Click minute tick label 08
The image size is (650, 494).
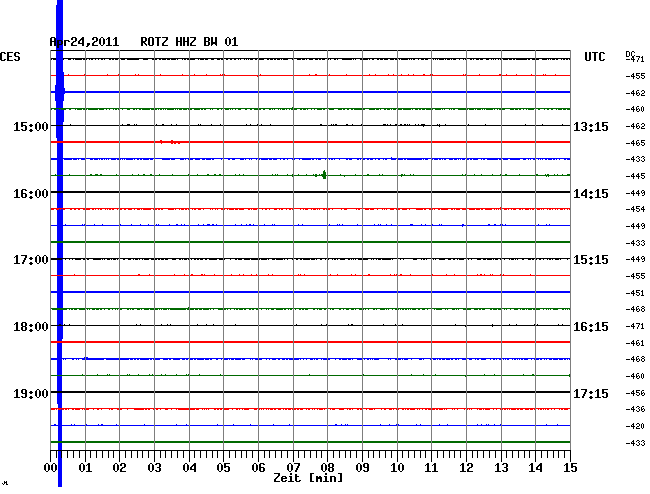(327, 468)
